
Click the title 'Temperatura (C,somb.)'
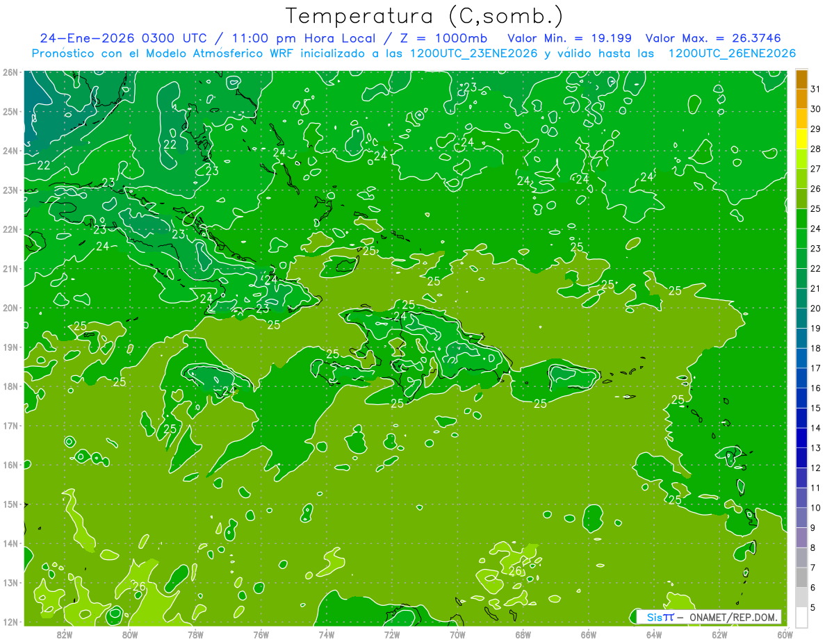(424, 16)
